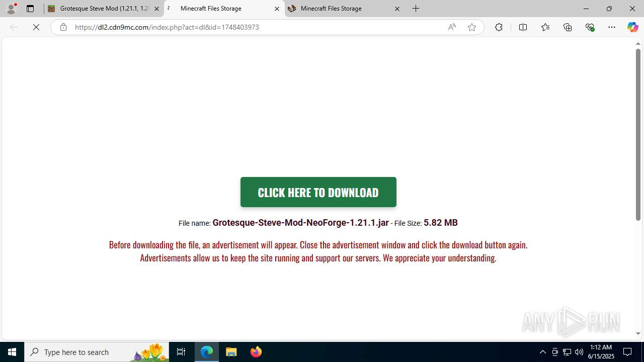Viewport: 644px width, 362px height.
Task: Open File Explorer from the taskbar
Action: coord(231,352)
